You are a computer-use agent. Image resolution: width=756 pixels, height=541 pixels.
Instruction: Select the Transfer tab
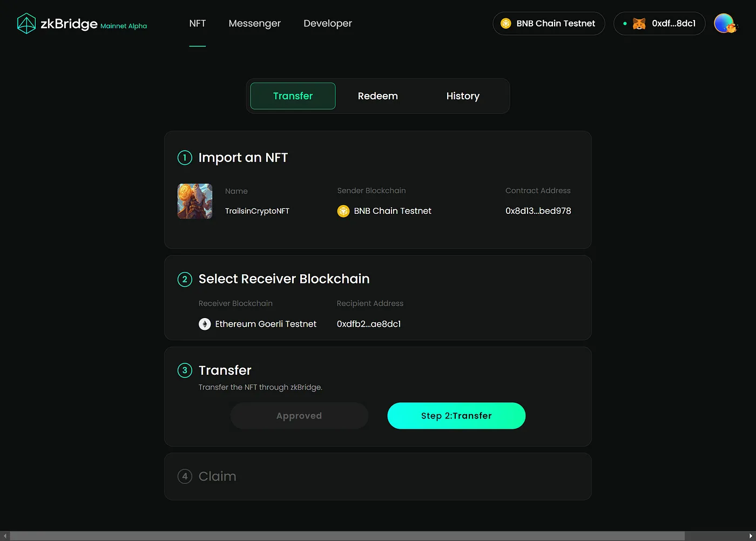[x=293, y=96]
